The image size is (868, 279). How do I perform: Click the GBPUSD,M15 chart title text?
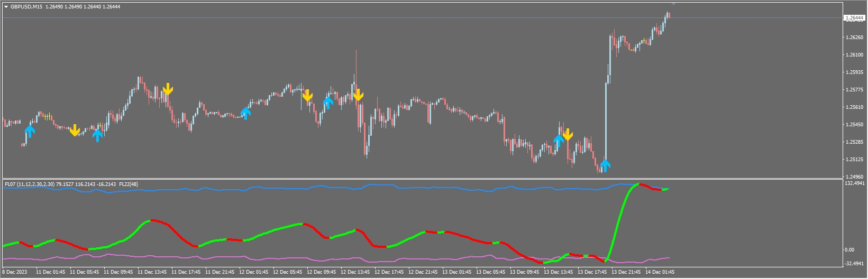pos(26,7)
